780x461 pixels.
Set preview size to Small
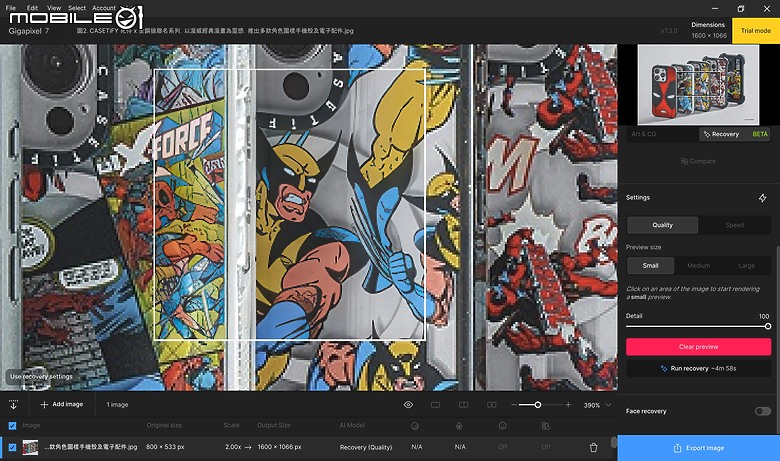click(x=650, y=266)
